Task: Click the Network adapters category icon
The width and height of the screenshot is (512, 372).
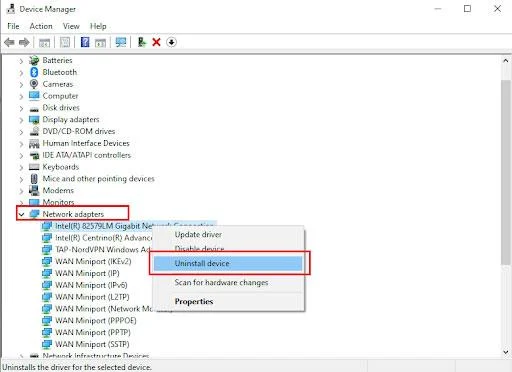Action: tap(34, 214)
